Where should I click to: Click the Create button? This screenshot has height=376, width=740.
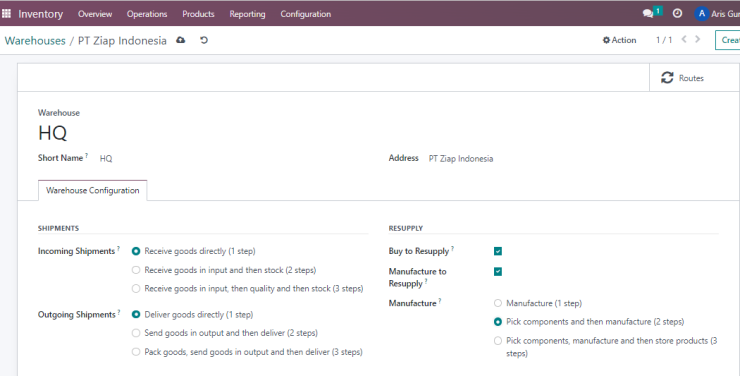click(x=728, y=40)
